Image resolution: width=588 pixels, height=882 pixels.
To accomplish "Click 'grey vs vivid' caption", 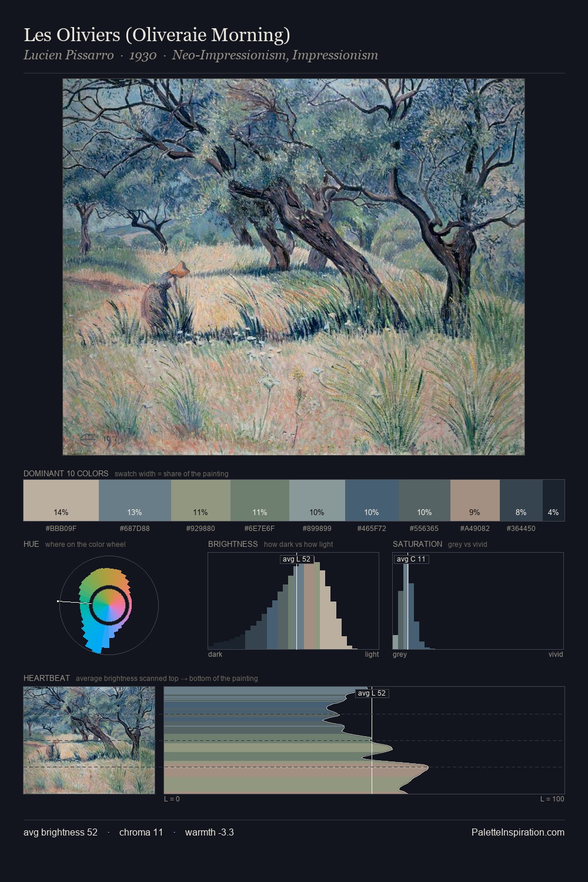I will tap(468, 544).
